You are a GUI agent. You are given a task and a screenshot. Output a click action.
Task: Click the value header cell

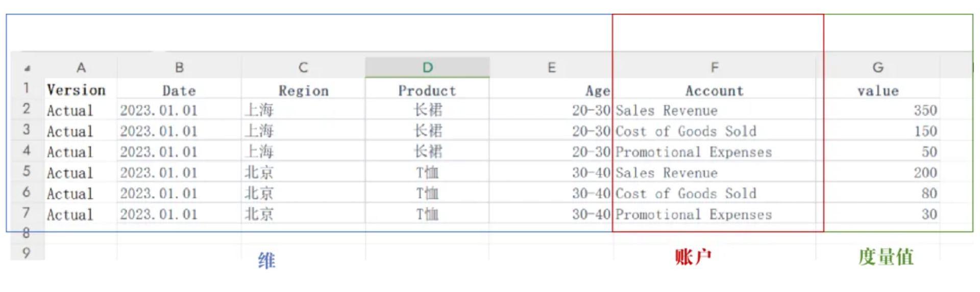[878, 90]
